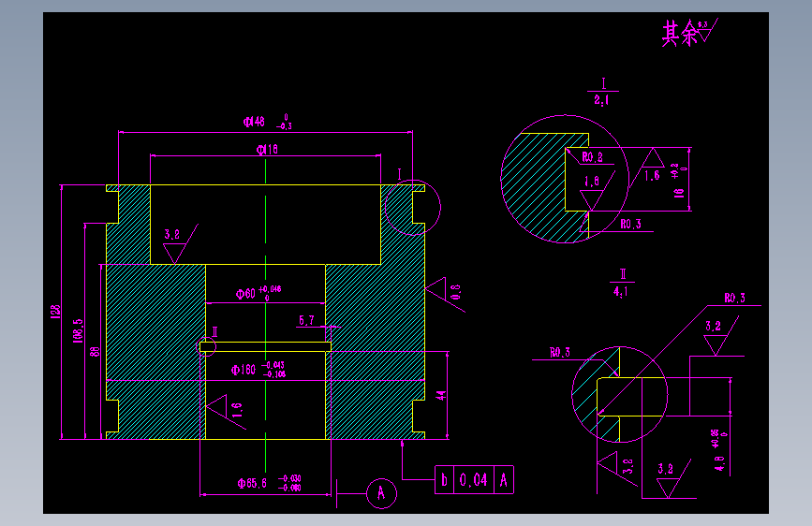
Task: Click the circled datum "A" symbol
Action: (x=382, y=493)
